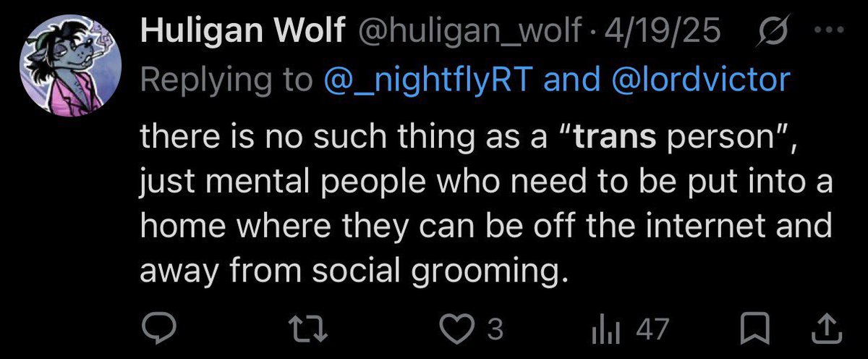Viewport: 868px width, 359px height.
Task: Click the reply speech bubble icon
Action: coord(154,331)
